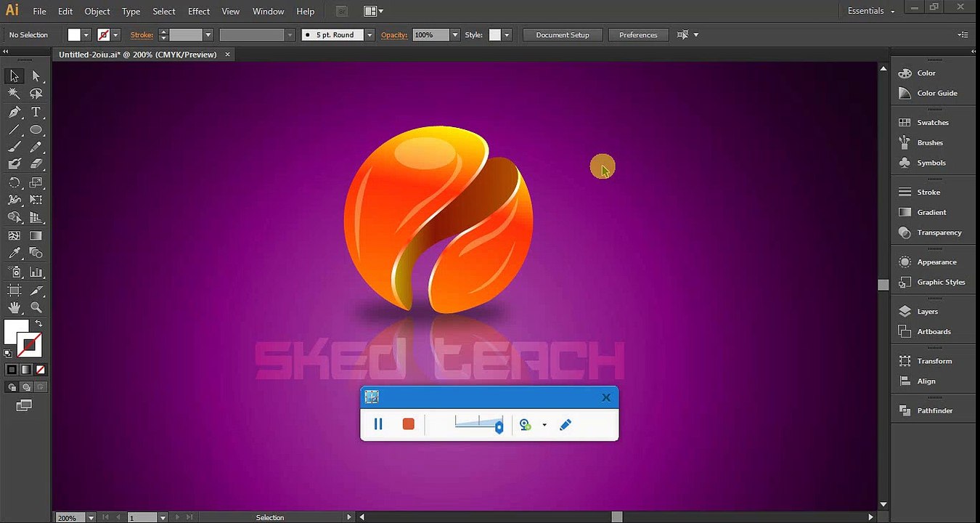
Task: Enable Draw Normal mode
Action: 12,387
